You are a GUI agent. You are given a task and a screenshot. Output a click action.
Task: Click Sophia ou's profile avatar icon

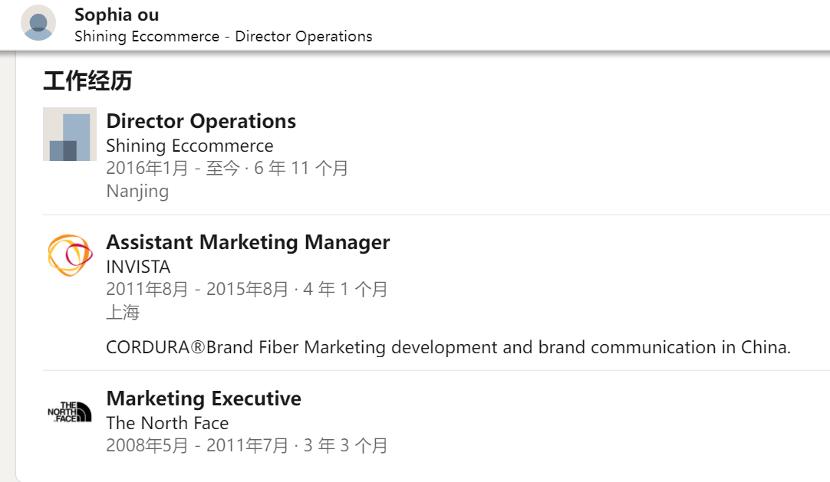tap(38, 23)
